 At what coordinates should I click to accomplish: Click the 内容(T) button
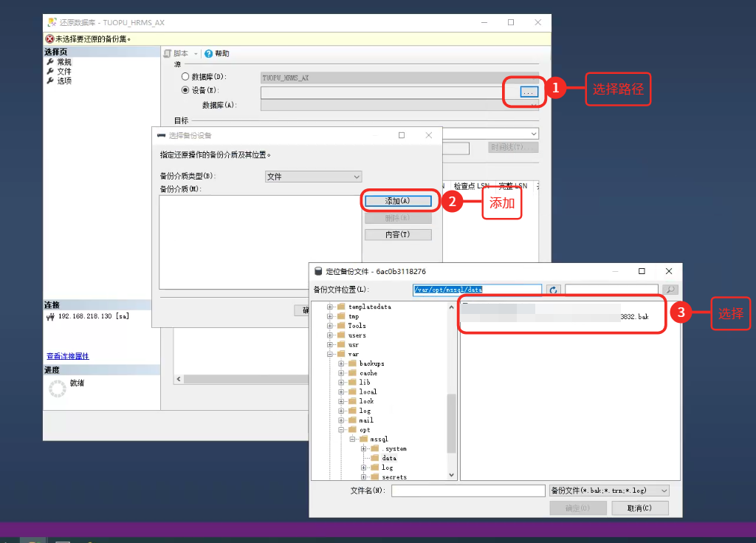tap(399, 234)
